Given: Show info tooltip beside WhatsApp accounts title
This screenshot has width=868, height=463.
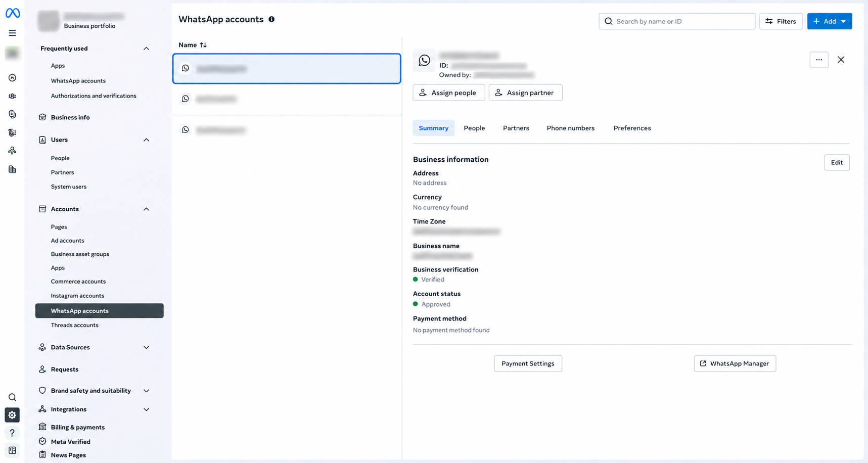Looking at the screenshot, I should coord(271,19).
